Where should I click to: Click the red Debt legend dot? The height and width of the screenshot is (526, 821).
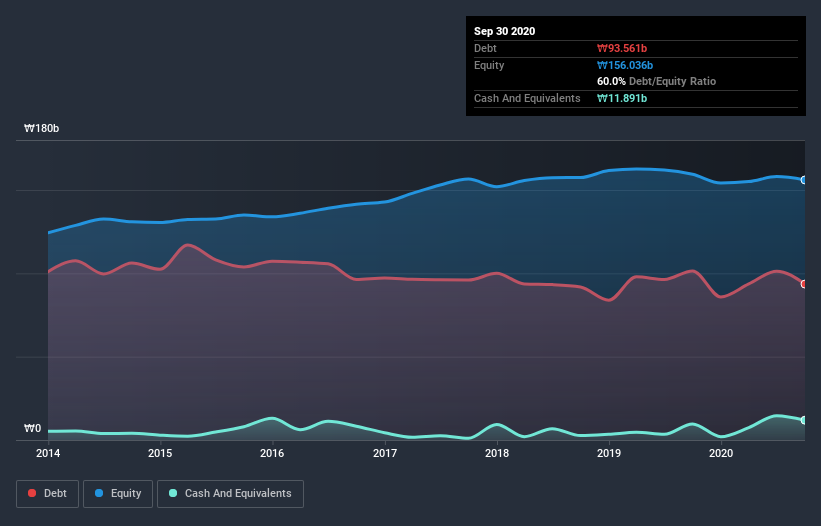coord(32,493)
